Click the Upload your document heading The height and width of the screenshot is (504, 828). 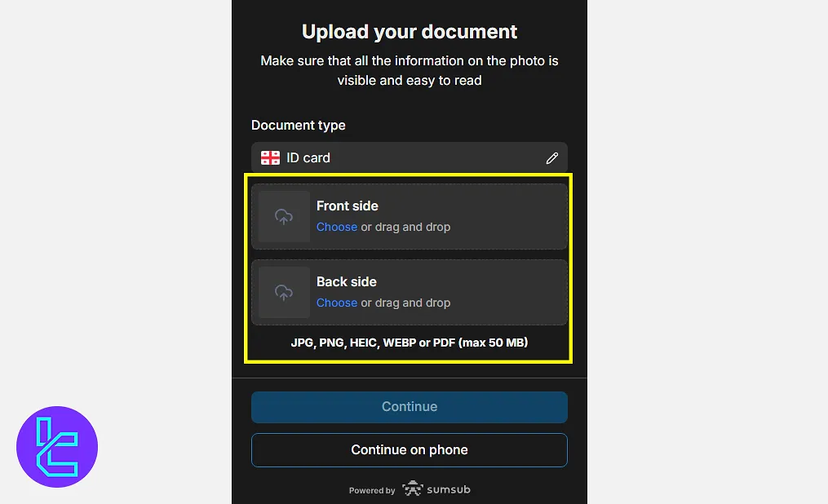(x=410, y=32)
